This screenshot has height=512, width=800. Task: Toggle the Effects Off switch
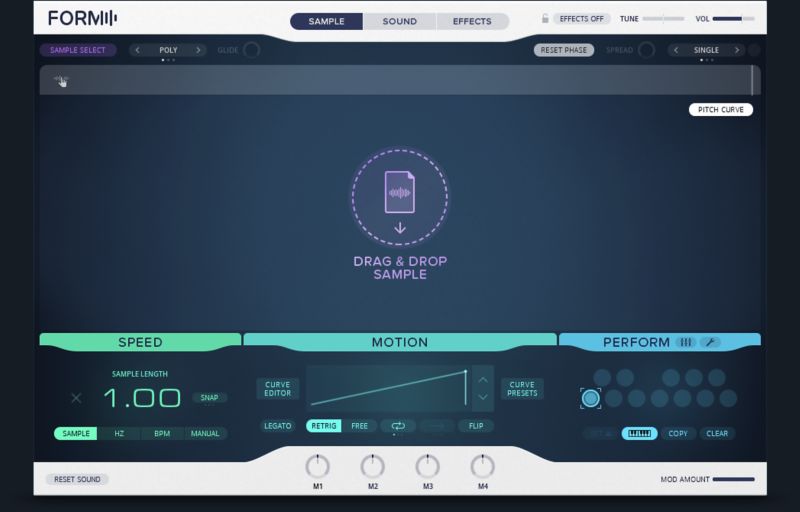tap(582, 19)
